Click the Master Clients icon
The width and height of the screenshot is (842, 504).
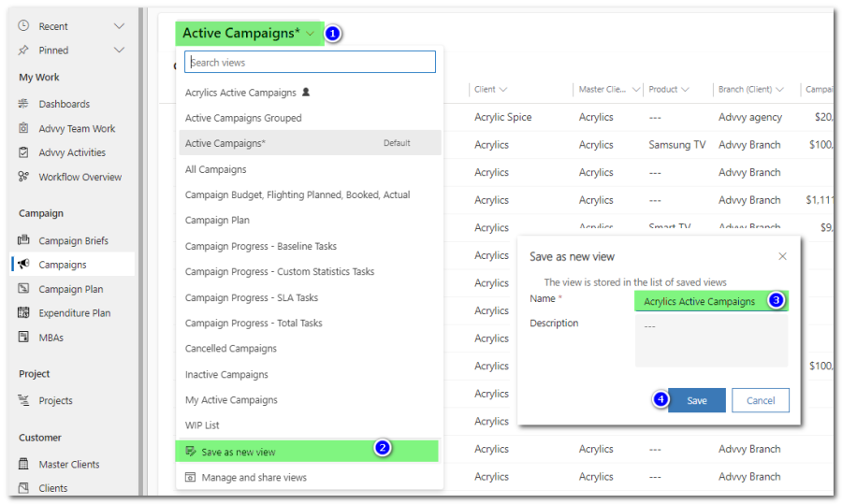click(23, 464)
